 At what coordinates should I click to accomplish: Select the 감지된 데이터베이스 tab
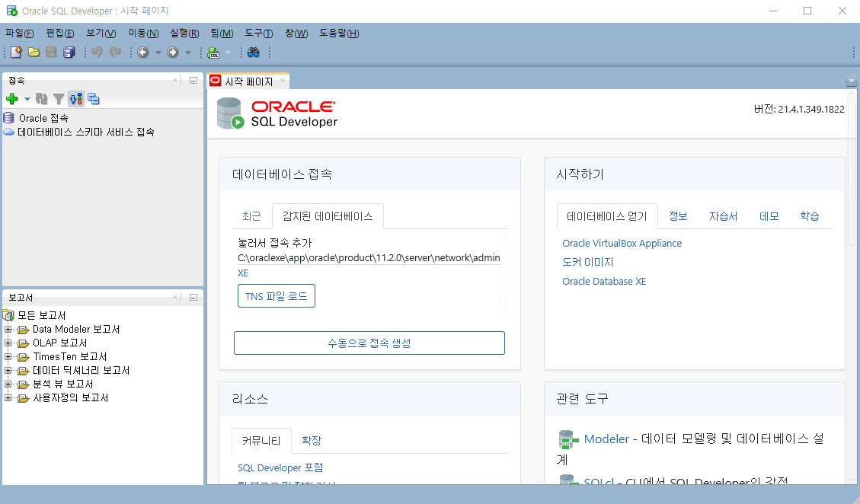pos(328,216)
